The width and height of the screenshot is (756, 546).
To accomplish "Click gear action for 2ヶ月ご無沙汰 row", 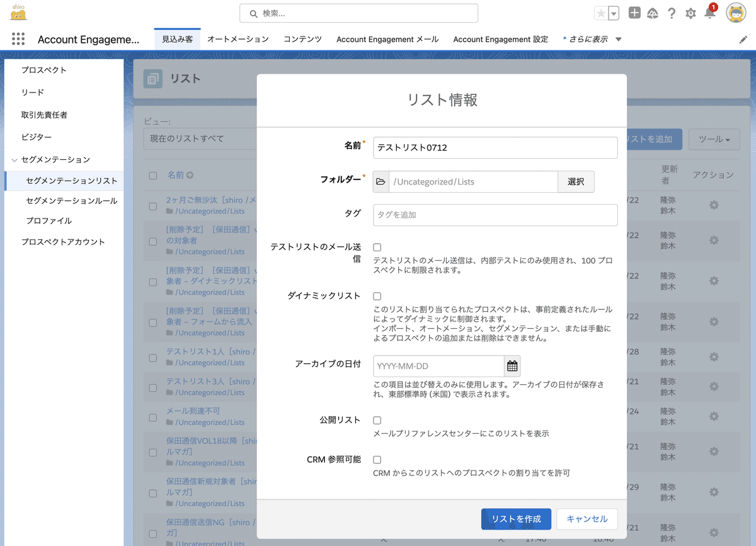I will tap(714, 205).
